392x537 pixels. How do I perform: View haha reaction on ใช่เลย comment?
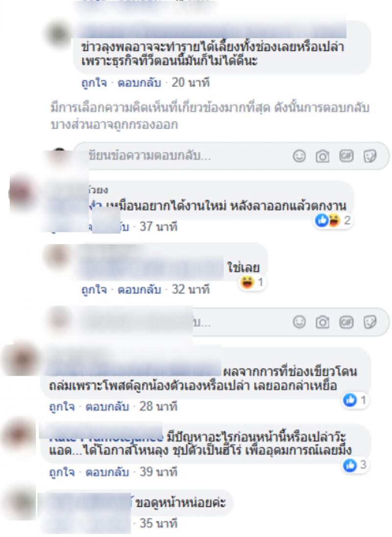tap(252, 282)
